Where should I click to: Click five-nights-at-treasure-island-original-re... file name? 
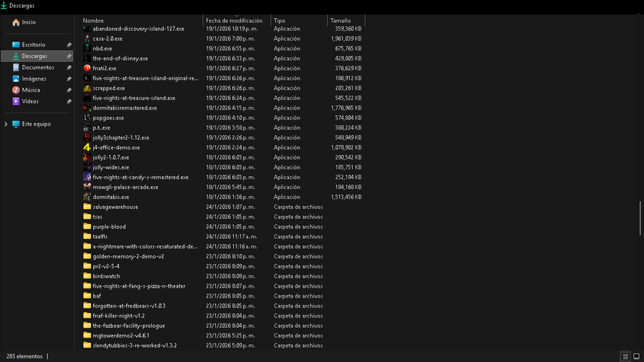[x=145, y=78]
